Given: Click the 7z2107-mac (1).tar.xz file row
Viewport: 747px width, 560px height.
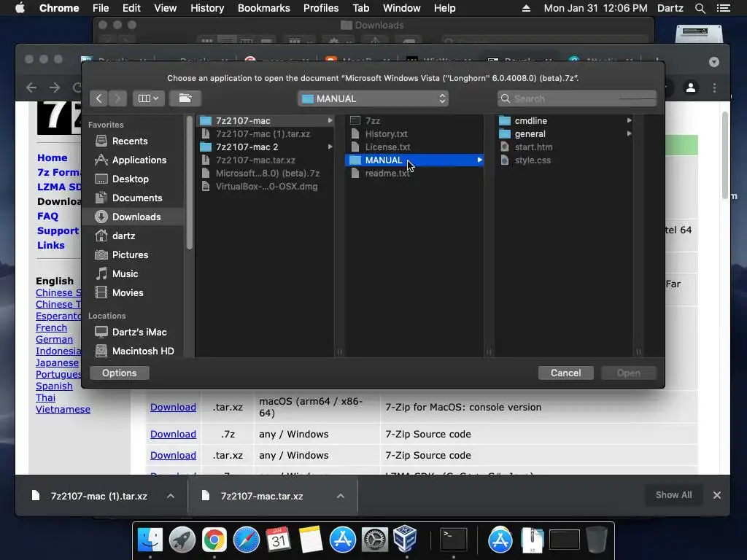Looking at the screenshot, I should [265, 134].
